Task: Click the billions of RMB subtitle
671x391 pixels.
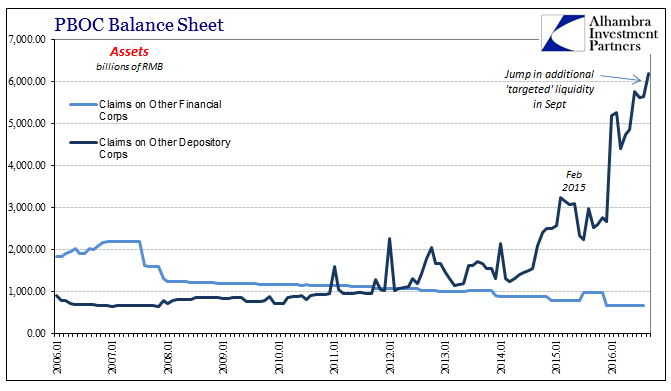Action: tap(129, 67)
